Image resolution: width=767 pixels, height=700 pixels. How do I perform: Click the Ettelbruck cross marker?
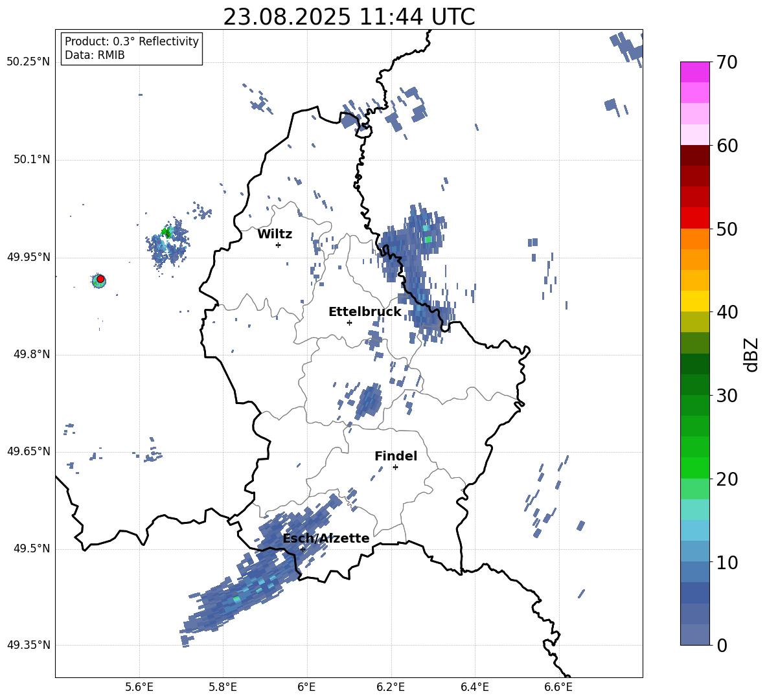pyautogui.click(x=349, y=322)
